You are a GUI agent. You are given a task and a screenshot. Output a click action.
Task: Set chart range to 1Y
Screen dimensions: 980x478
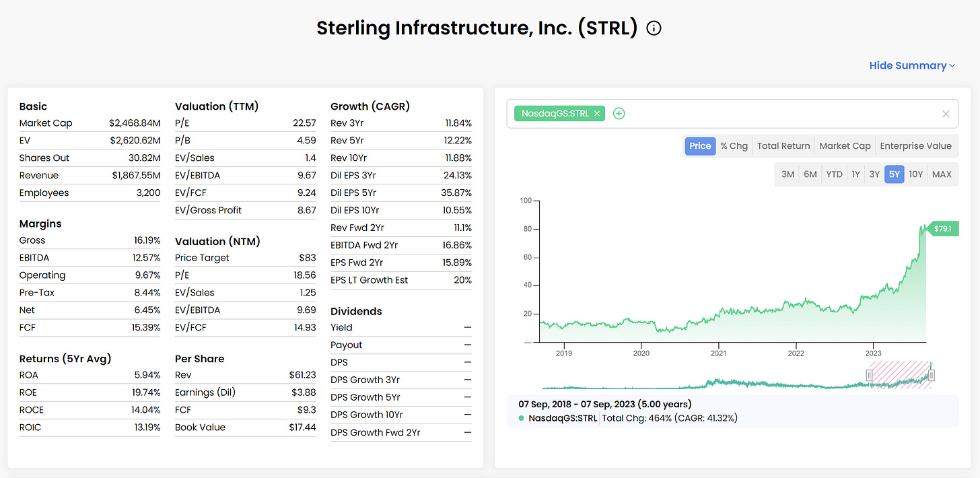[855, 174]
